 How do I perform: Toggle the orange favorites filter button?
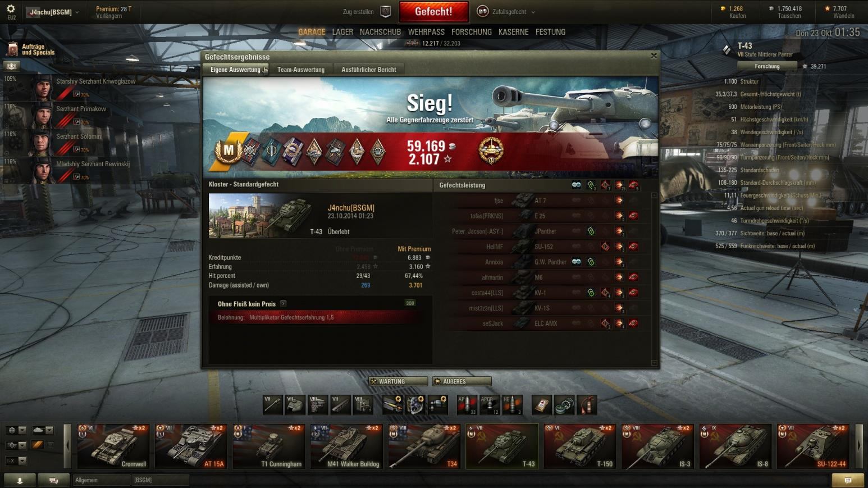point(37,445)
